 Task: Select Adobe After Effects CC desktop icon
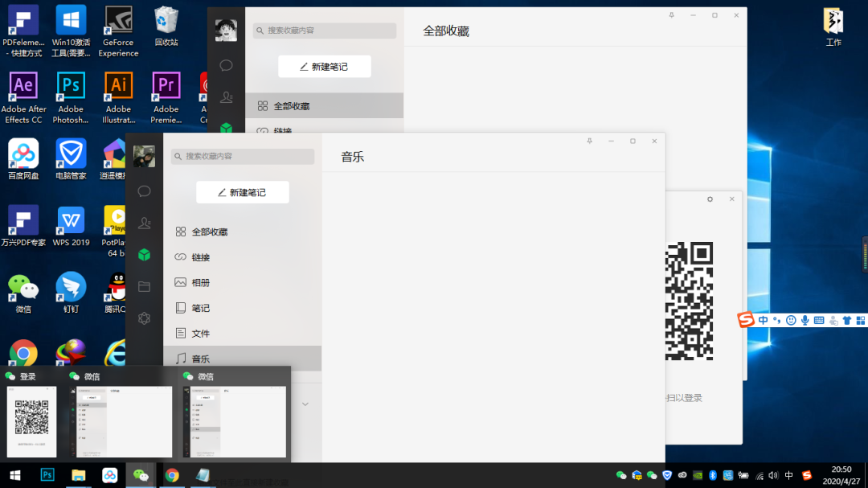pos(23,98)
